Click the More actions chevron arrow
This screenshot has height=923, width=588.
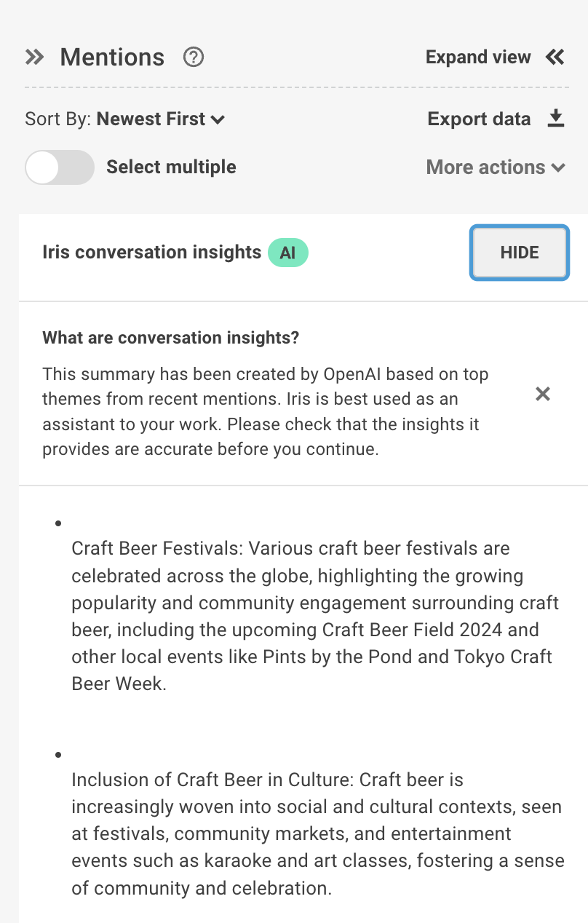click(x=558, y=167)
